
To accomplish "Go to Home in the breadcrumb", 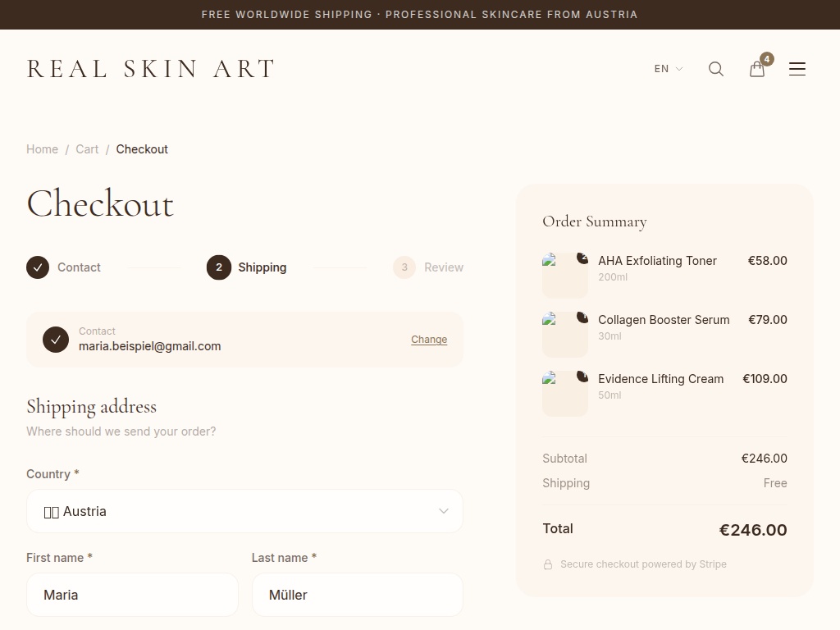I will [42, 149].
